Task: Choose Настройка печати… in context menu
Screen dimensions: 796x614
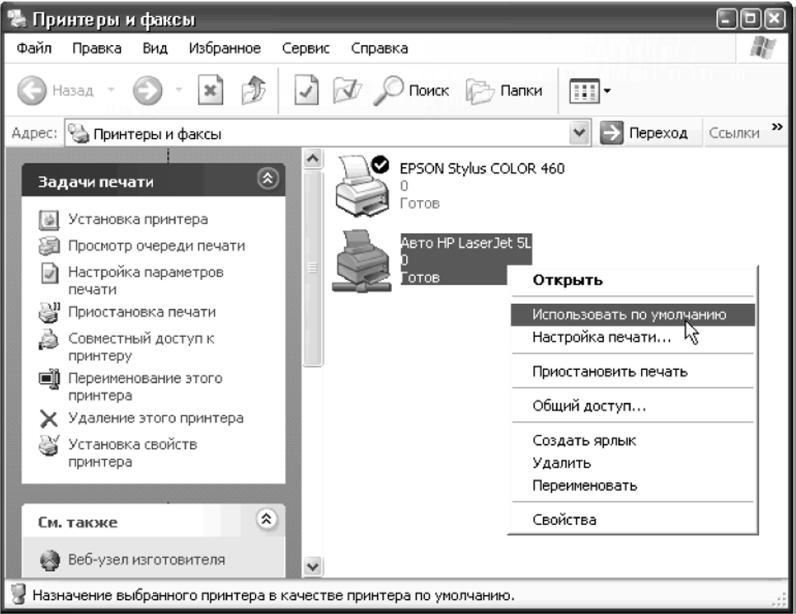Action: point(633,337)
